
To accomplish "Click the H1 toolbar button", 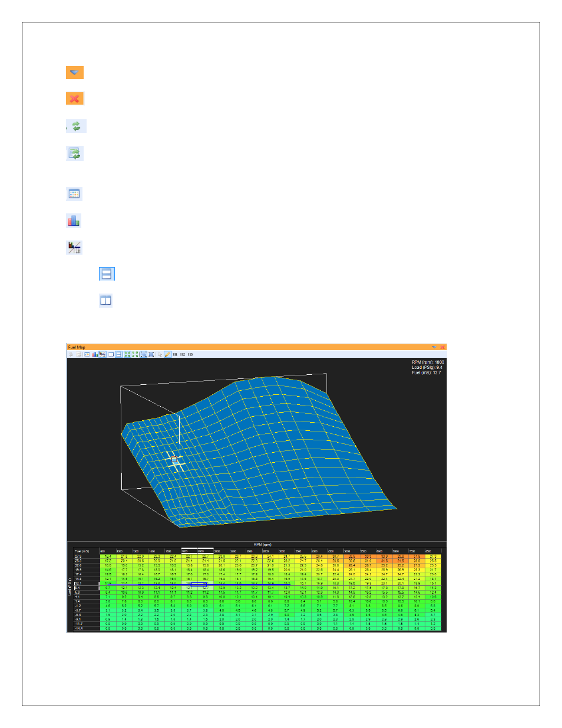I will click(175, 354).
